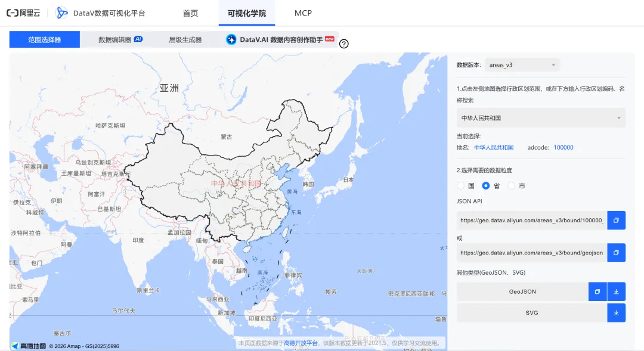
Task: Go to the 首页 tab
Action: (190, 13)
